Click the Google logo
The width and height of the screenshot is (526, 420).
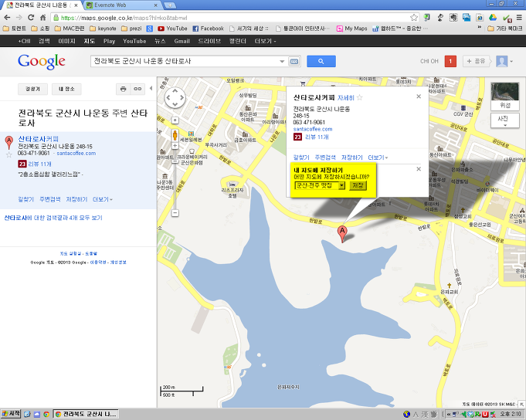tap(41, 61)
